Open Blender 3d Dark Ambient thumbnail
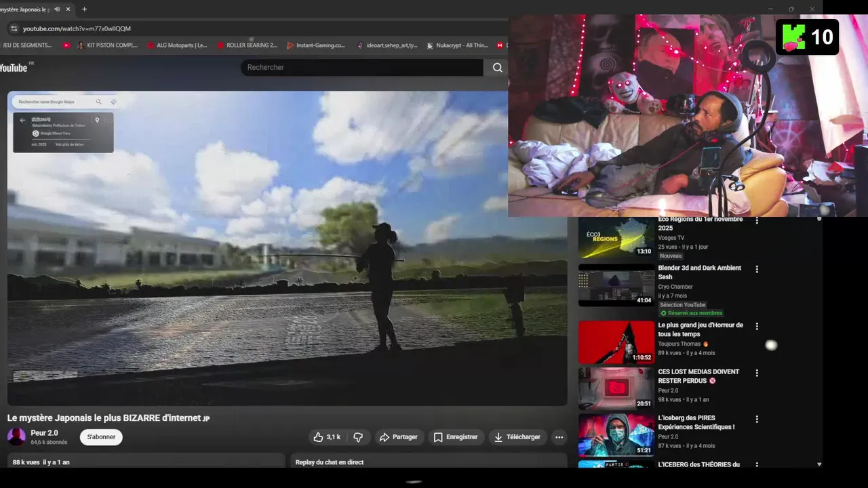The width and height of the screenshot is (868, 488). tap(616, 285)
